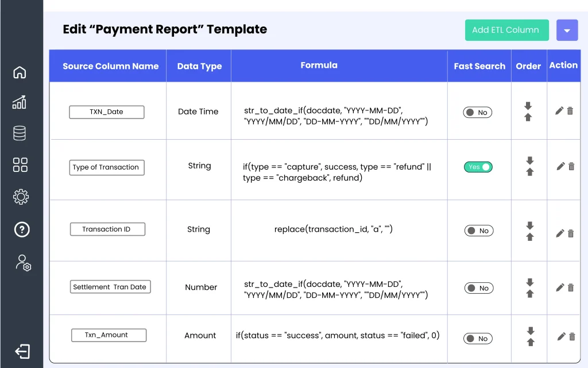Image resolution: width=588 pixels, height=368 pixels.
Task: Delete the Settlement Tran Date row
Action: 571,287
